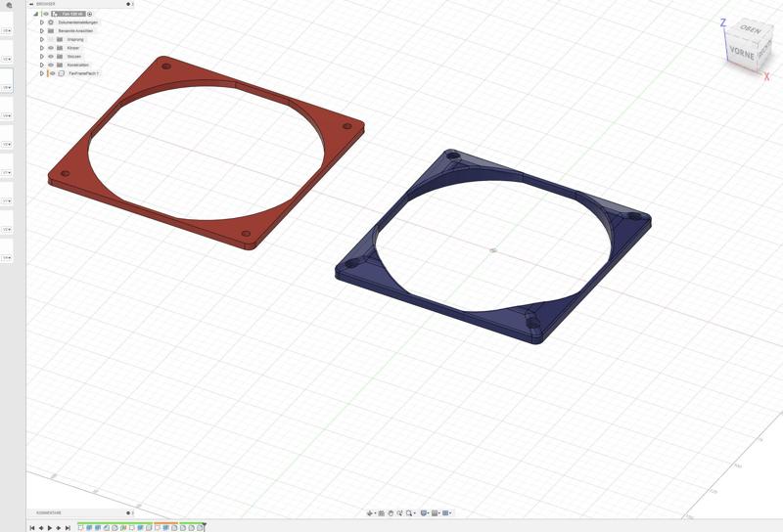This screenshot has width=783, height=532.
Task: Select the Skizzen tree item
Action: (74, 57)
